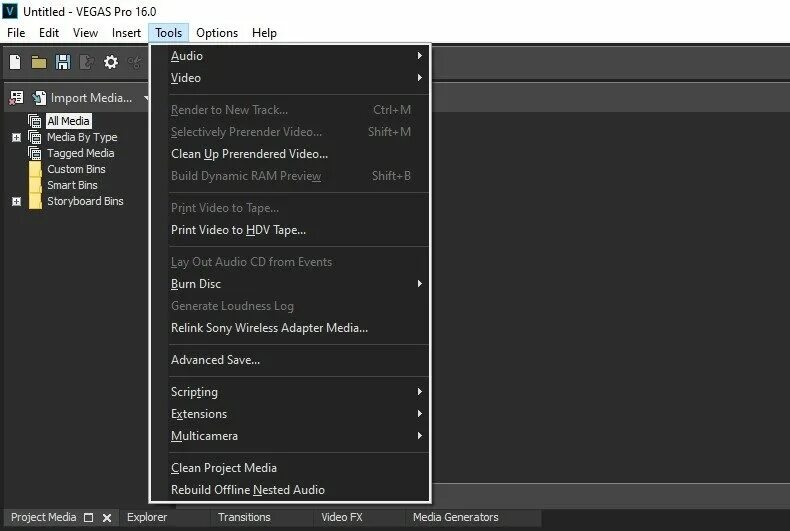The height and width of the screenshot is (531, 790).
Task: Select the Media By Type label
Action: pyautogui.click(x=82, y=137)
